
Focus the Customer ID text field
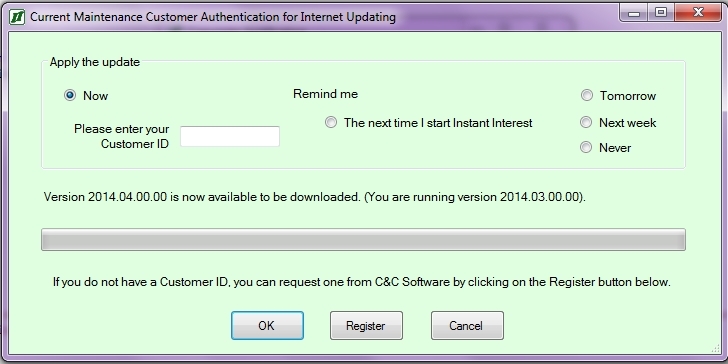point(230,136)
